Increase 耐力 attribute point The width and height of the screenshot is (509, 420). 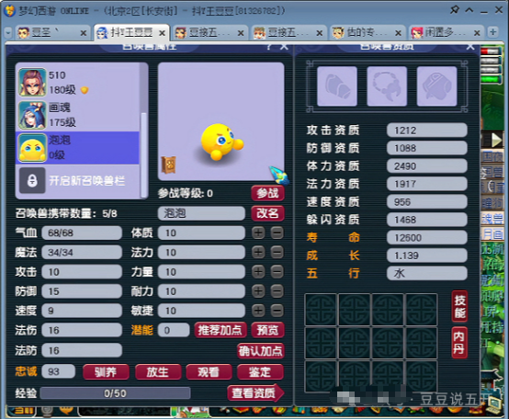point(258,291)
